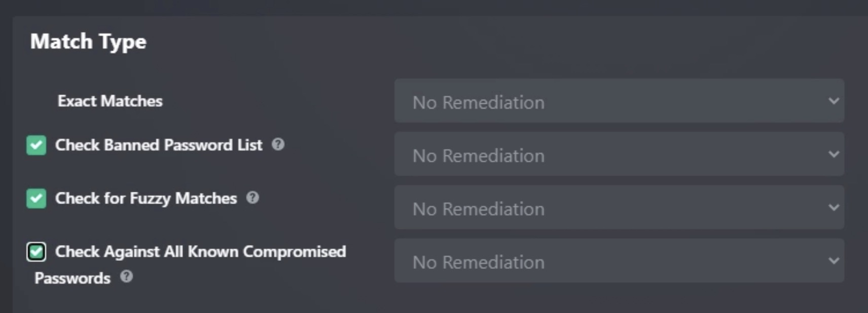Select the Exact Matches row label
Screen dimensions: 868x313
click(110, 101)
